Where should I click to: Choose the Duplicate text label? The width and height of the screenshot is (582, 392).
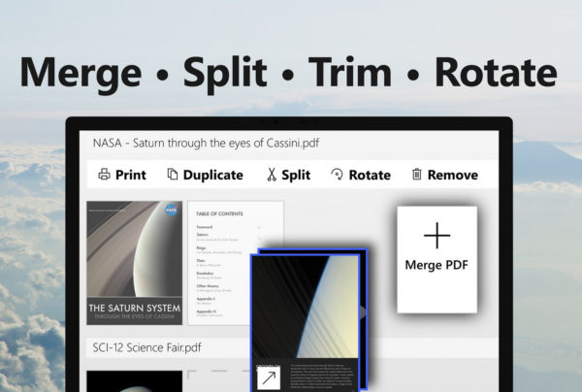213,175
